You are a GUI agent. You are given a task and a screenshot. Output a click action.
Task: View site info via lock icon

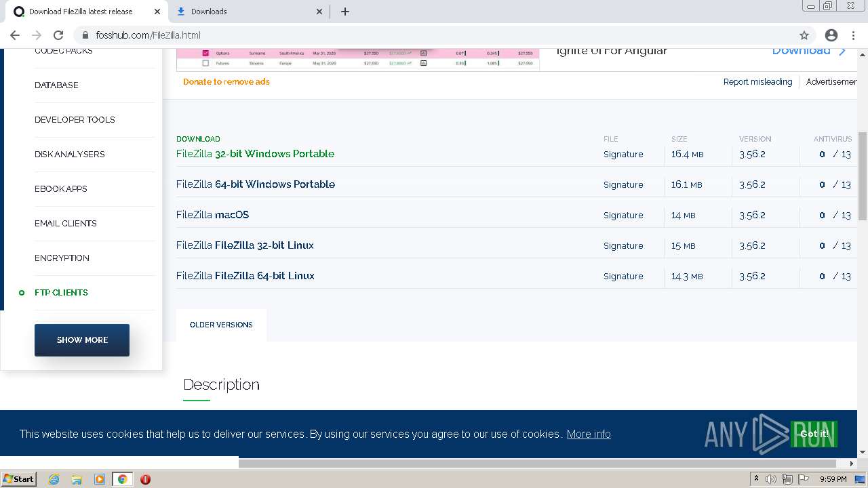click(85, 35)
